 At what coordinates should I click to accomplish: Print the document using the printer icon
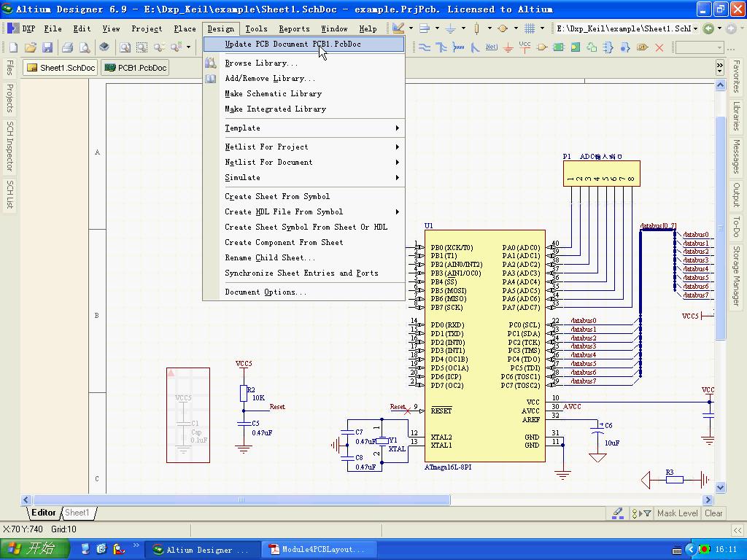pyautogui.click(x=67, y=47)
